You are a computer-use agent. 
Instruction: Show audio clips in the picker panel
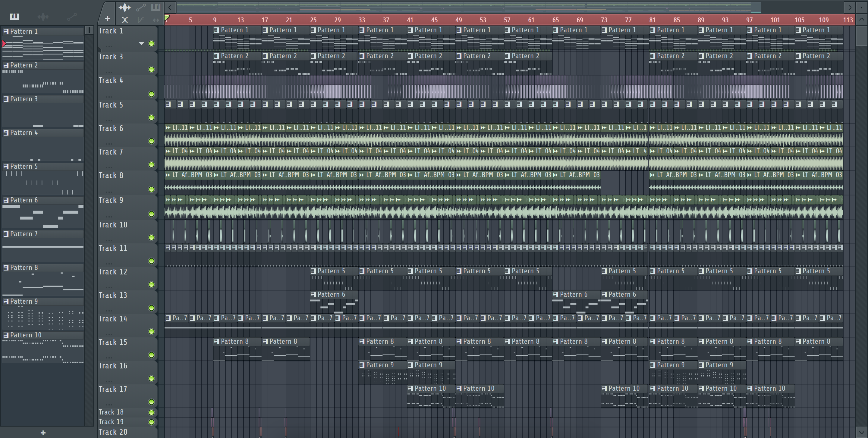pos(43,17)
